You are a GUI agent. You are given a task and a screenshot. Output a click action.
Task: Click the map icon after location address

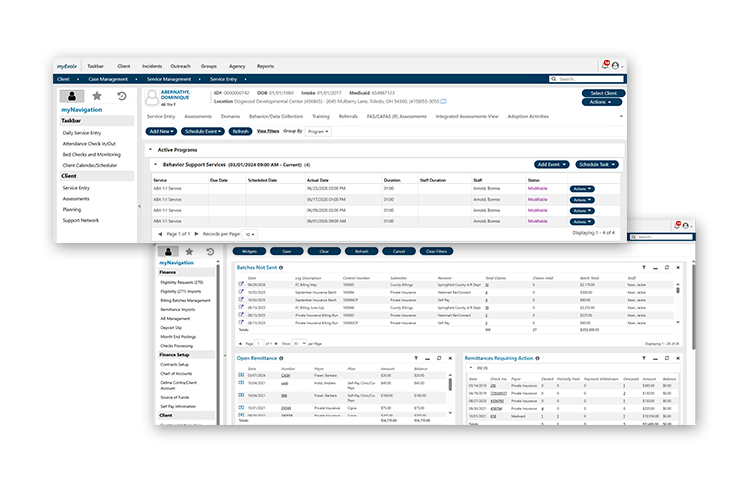pyautogui.click(x=443, y=101)
